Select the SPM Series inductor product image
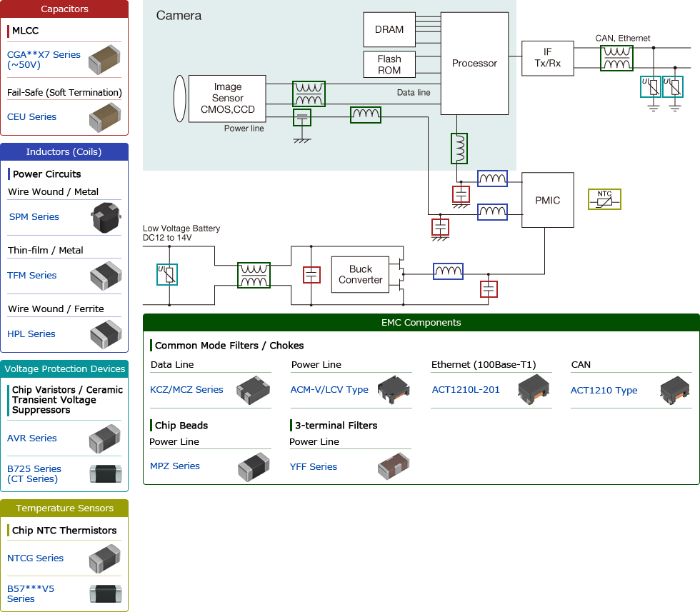The image size is (700, 612). click(105, 216)
